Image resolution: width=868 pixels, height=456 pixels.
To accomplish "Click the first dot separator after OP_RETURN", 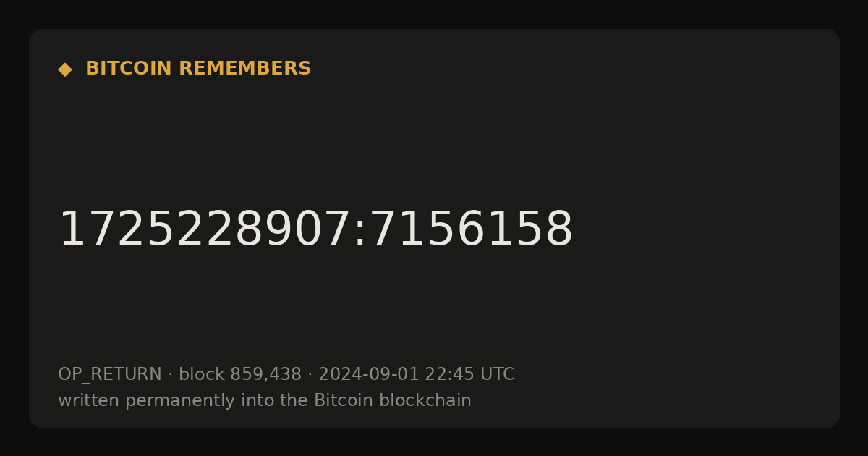I will 170,375.
